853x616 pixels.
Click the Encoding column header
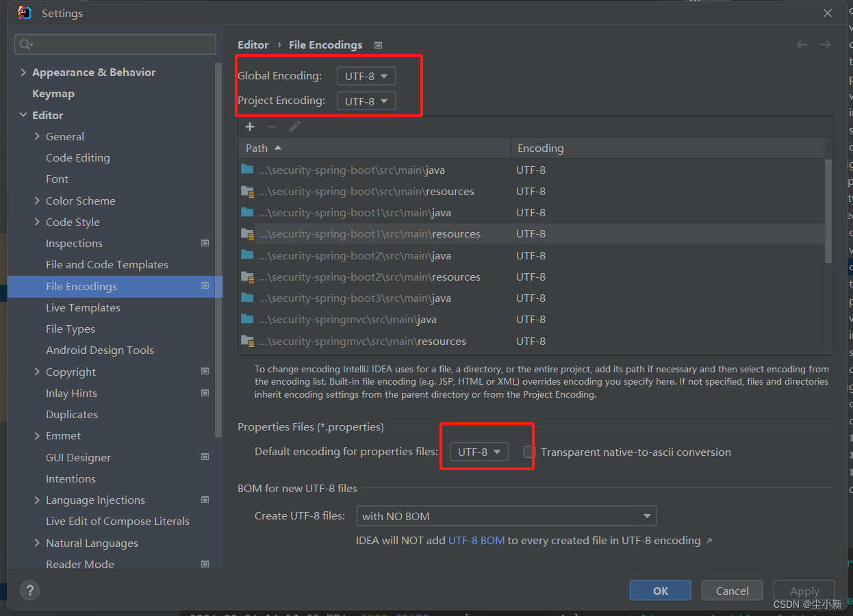pos(668,148)
